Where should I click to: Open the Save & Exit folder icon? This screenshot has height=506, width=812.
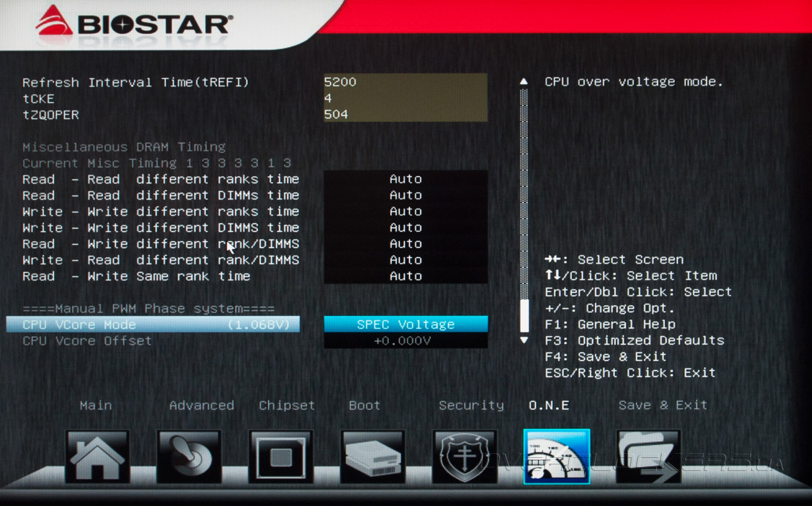tap(649, 456)
